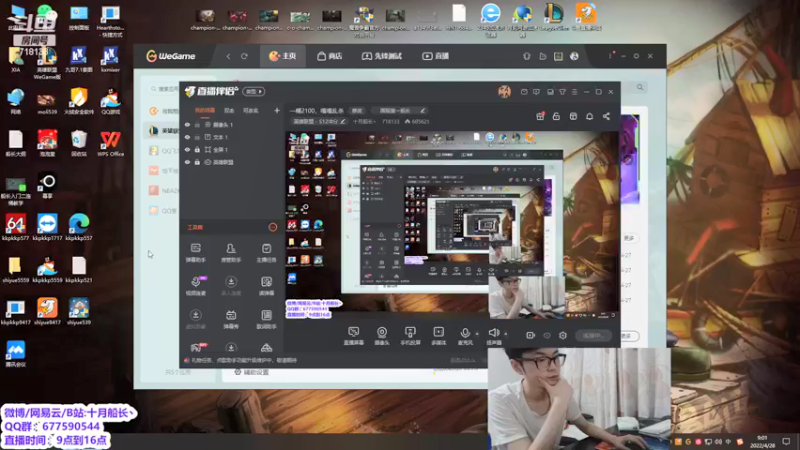Click the clock in the Windows taskbar

pyautogui.click(x=762, y=441)
